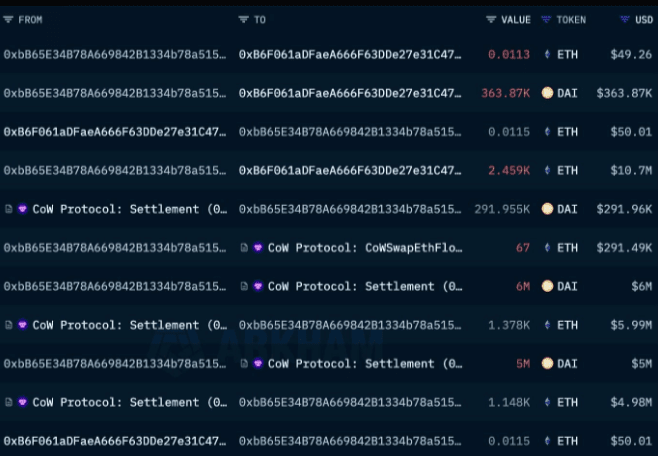Open CoW Protocol: CoWSwapEthFlo recipient link
This screenshot has height=456, width=658.
pyautogui.click(x=365, y=248)
